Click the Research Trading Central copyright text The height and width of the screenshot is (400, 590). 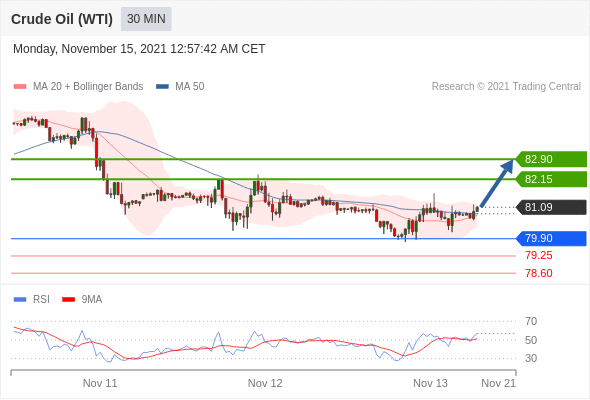[506, 87]
